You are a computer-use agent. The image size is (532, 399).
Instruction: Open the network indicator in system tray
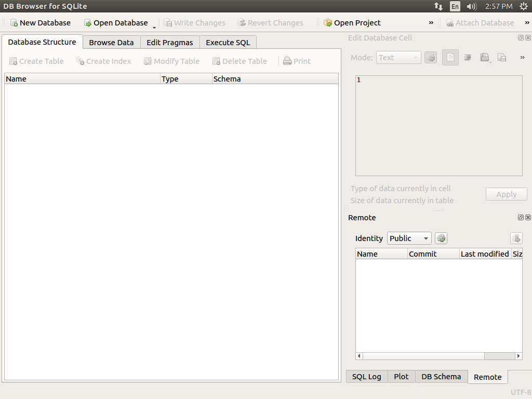(438, 6)
